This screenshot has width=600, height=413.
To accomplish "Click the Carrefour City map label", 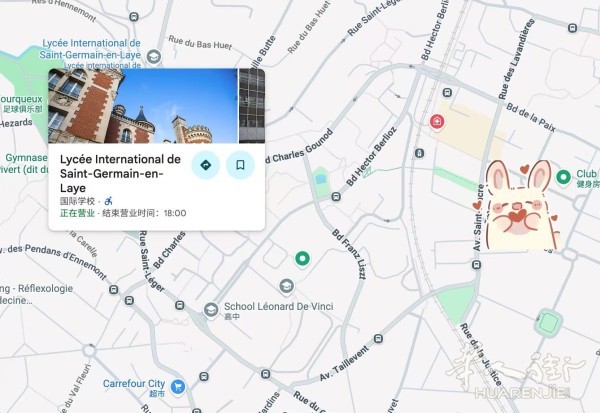I will click(134, 384).
